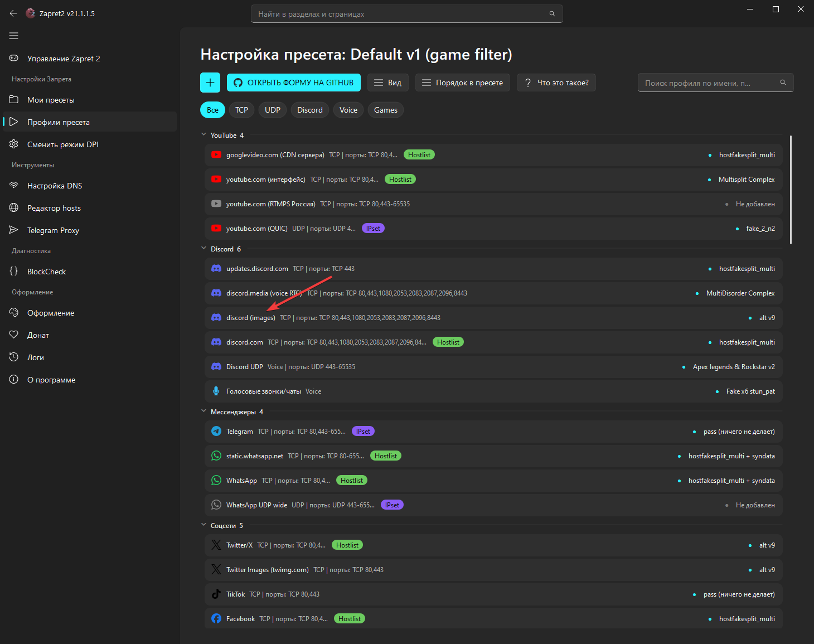Click ОТКРЫТЬ ФОРМУ НА GITHUB button
Image resolution: width=814 pixels, height=644 pixels.
coord(294,83)
